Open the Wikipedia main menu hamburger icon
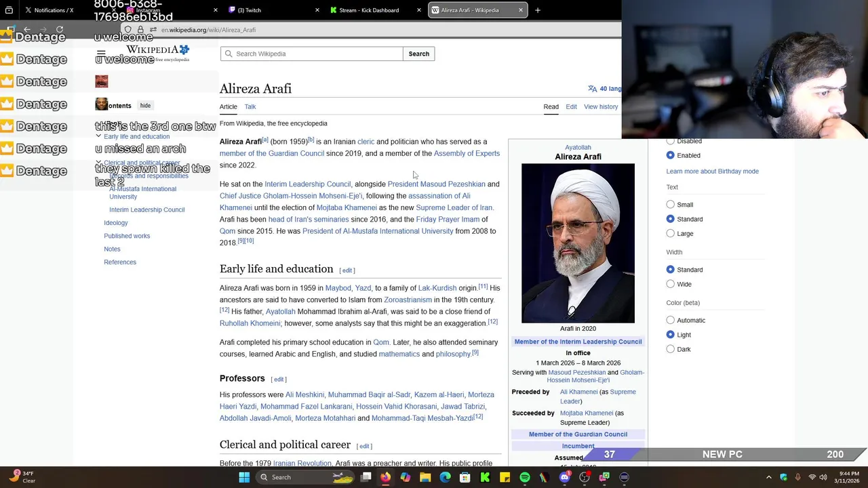This screenshot has height=488, width=868. [x=101, y=54]
